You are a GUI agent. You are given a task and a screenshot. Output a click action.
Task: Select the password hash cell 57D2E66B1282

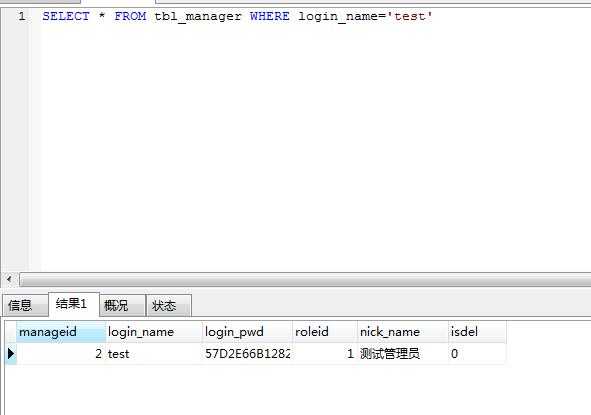pos(247,354)
